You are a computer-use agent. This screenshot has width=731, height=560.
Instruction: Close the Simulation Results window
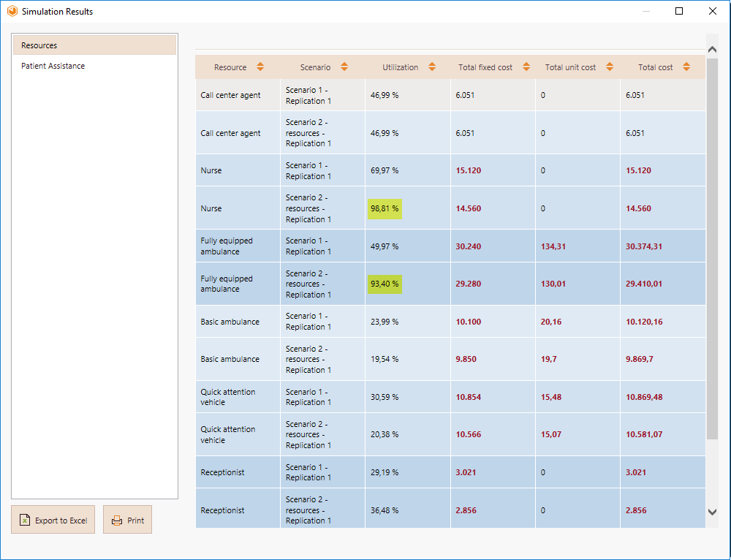713,11
